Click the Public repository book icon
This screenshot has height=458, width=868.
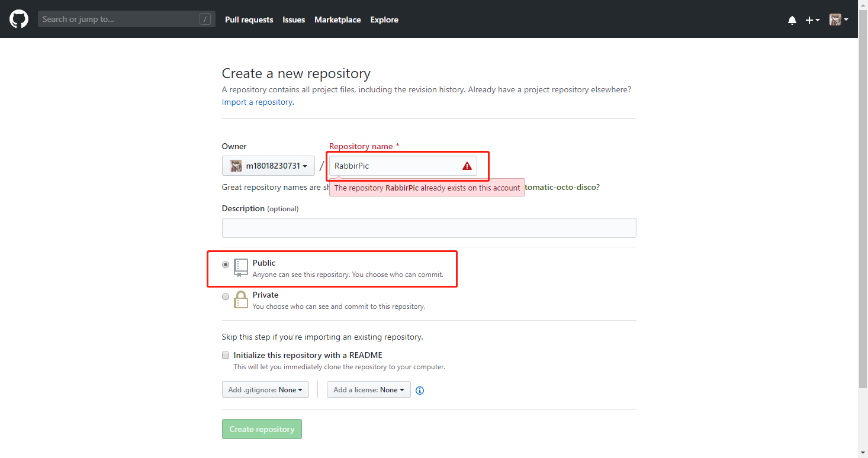point(241,267)
